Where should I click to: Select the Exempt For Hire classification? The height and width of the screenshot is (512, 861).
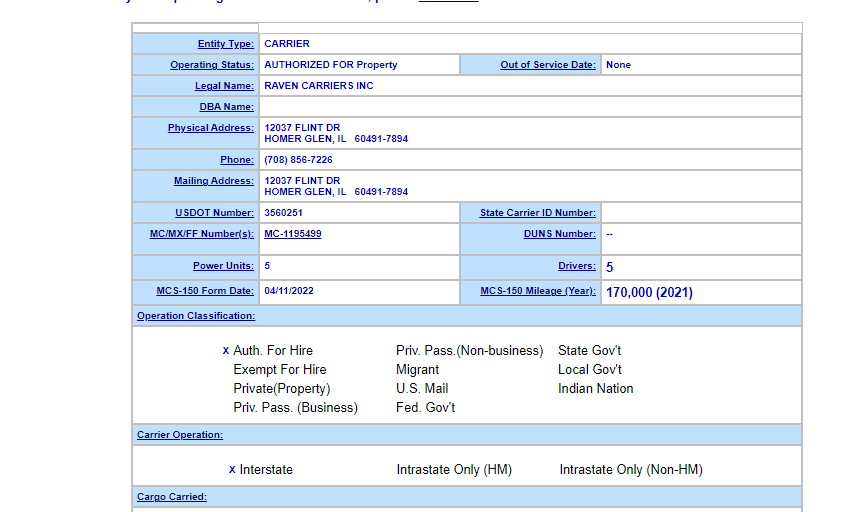(279, 370)
